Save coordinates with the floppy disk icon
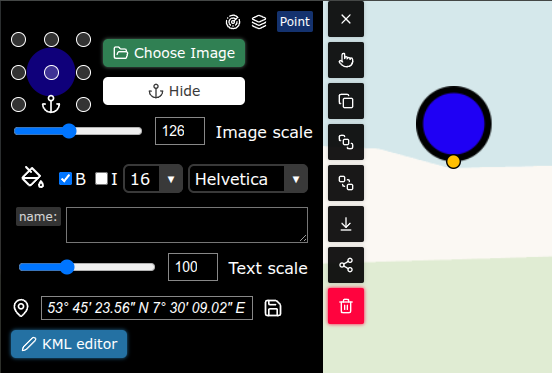 [x=273, y=308]
